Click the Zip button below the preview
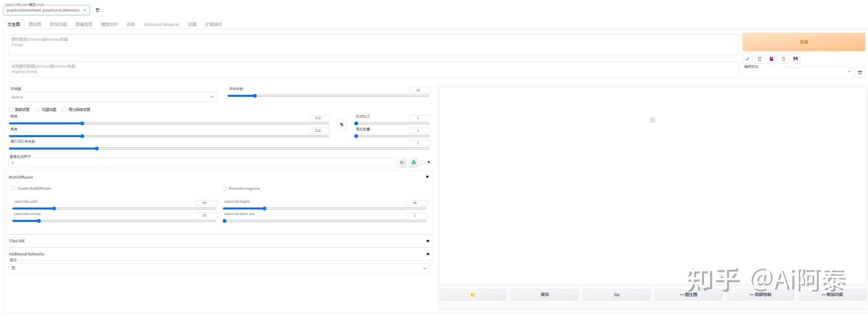The image size is (868, 315). tap(617, 294)
